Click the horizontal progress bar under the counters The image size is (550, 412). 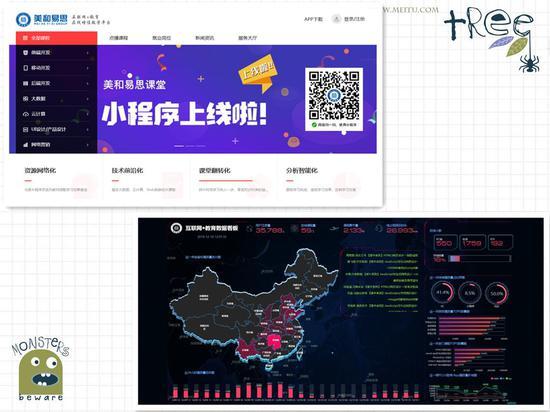(x=480, y=259)
